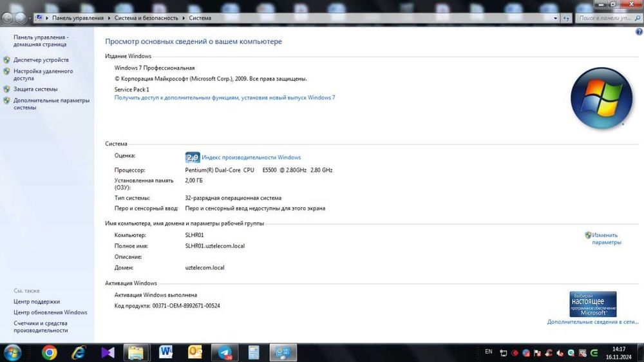Switch to Microsoft Word on the taskbar

point(166,352)
